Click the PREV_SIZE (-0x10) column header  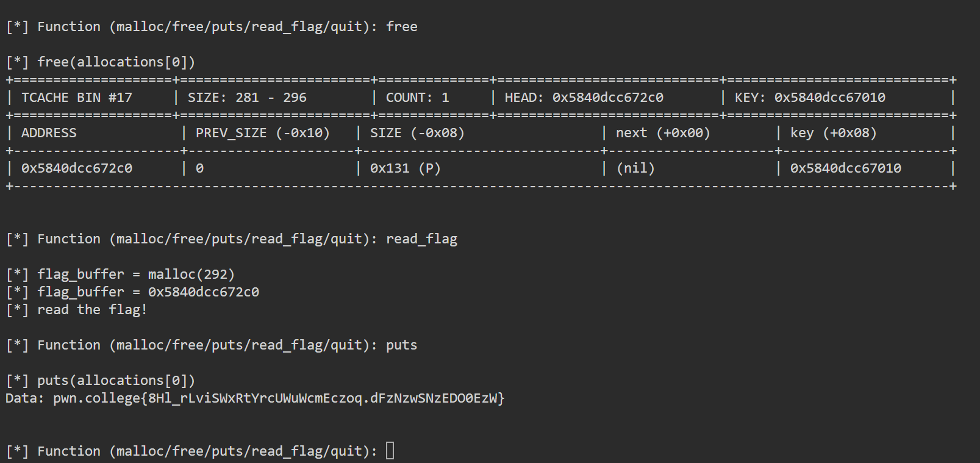[263, 133]
